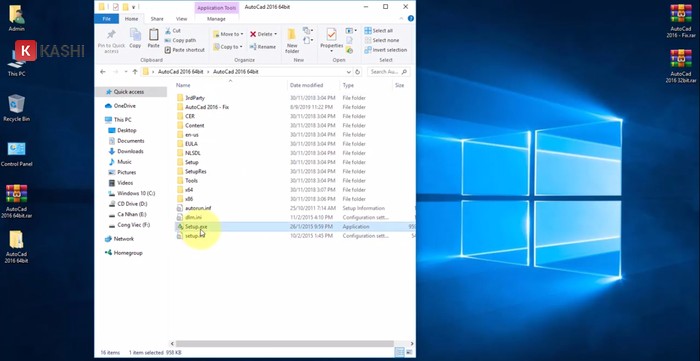Create a New folder from ribbon
The image size is (700, 361).
click(292, 41)
